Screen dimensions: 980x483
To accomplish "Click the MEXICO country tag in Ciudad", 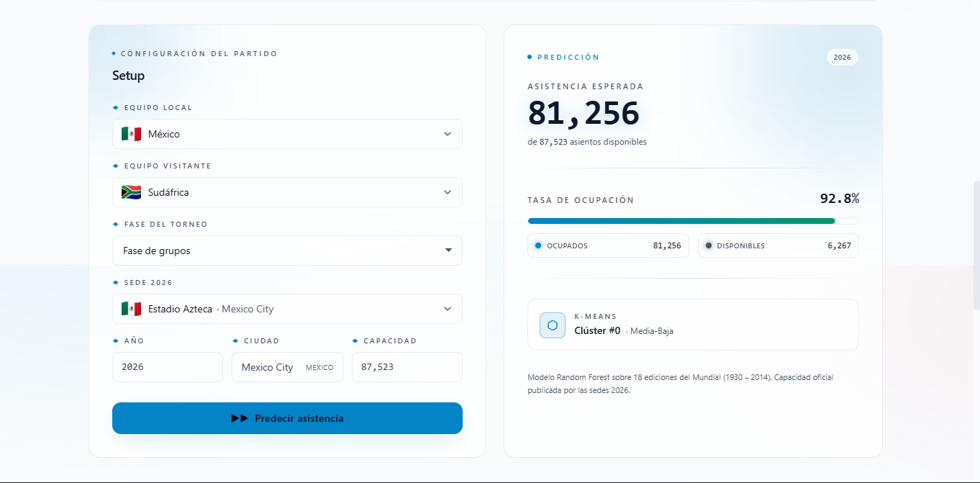I will click(x=319, y=368).
